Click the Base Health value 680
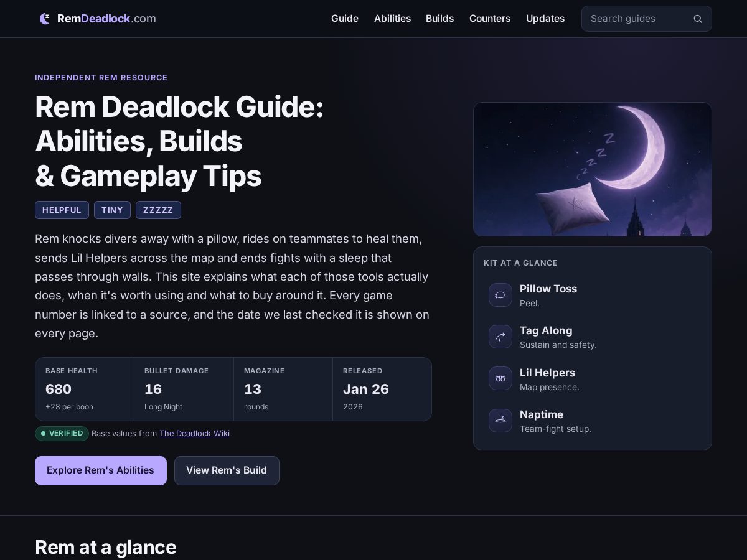Screen dimensions: 747x560 point(59,390)
